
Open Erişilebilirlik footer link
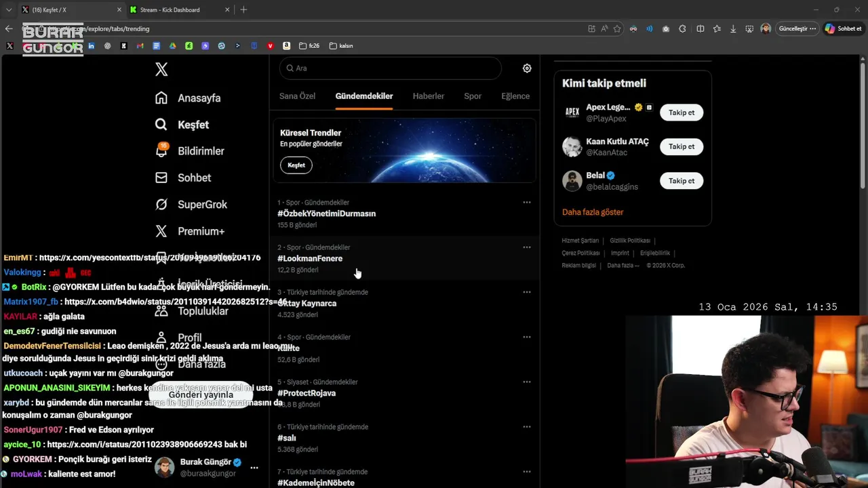(655, 253)
